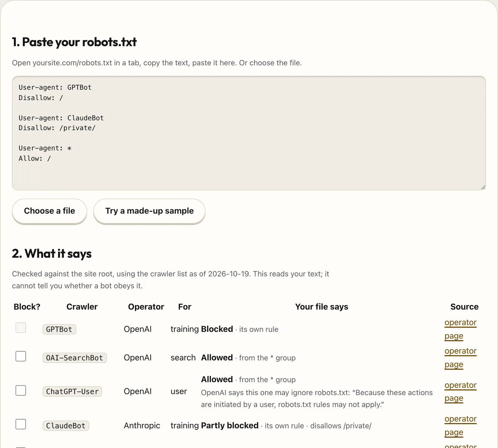Click Try a made-up sample button
This screenshot has width=498, height=448.
(x=149, y=211)
